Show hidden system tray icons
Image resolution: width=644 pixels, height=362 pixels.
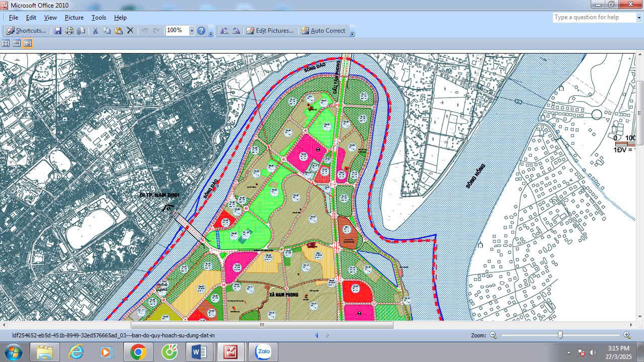[569, 352]
